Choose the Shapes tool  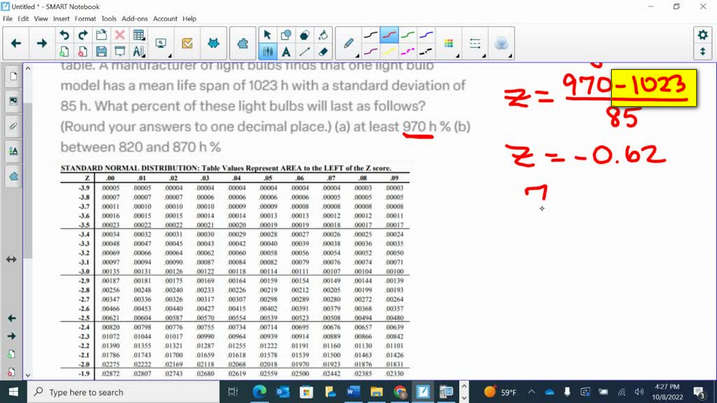coord(286,35)
